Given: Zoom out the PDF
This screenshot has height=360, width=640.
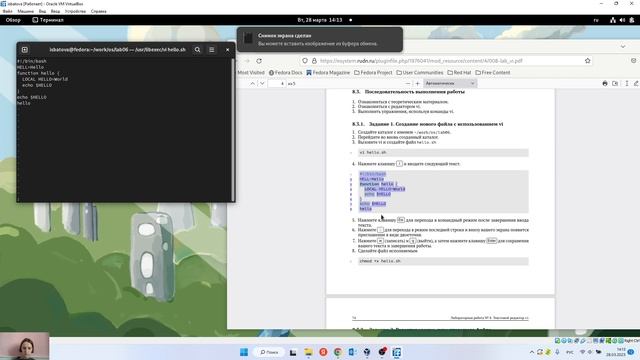Looking at the screenshot, I should 408,84.
